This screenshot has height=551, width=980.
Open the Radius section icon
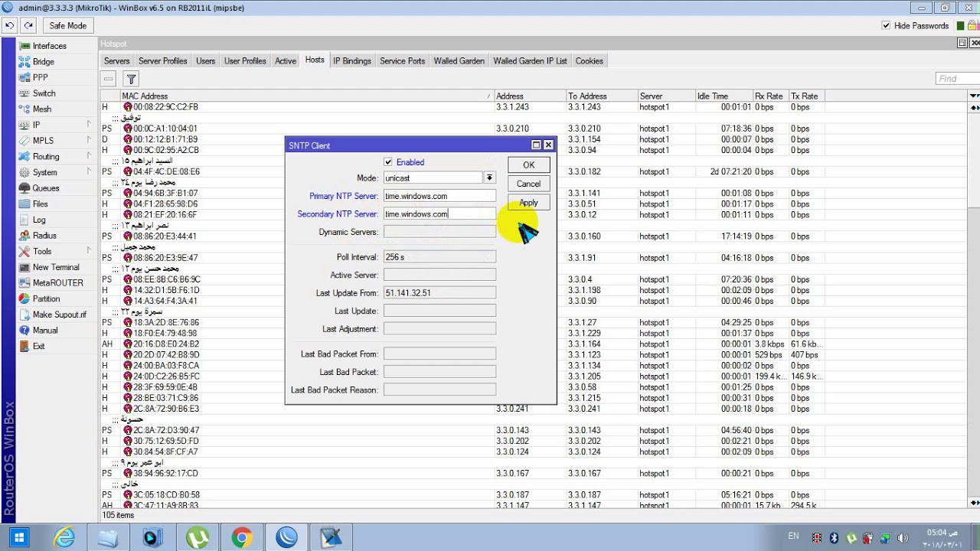[x=25, y=236]
